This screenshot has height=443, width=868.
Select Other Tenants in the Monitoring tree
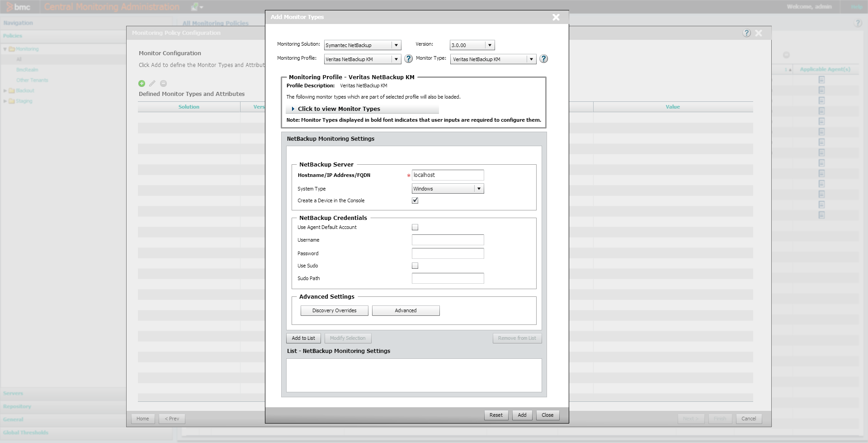coord(32,80)
